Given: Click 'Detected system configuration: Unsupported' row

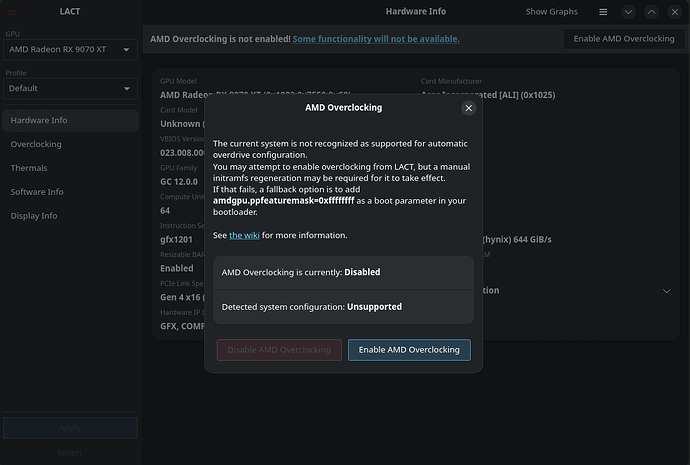Looking at the screenshot, I should coord(344,307).
